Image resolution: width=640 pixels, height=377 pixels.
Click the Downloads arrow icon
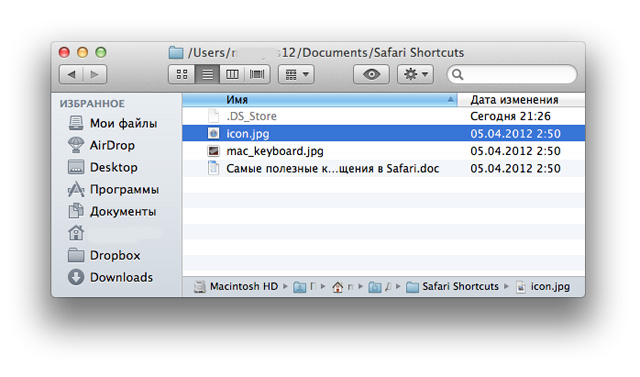(76, 277)
